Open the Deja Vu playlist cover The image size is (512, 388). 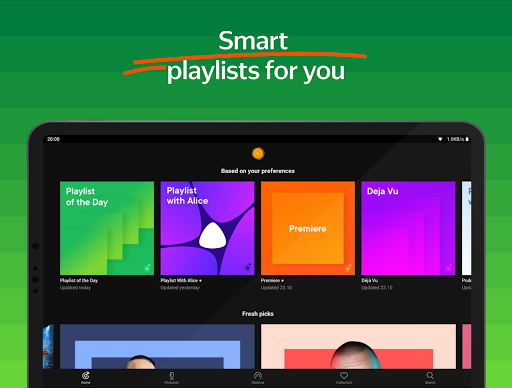click(x=408, y=228)
